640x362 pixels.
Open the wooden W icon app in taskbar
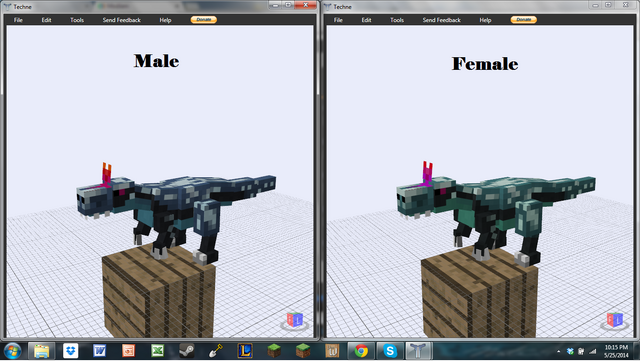[332, 351]
